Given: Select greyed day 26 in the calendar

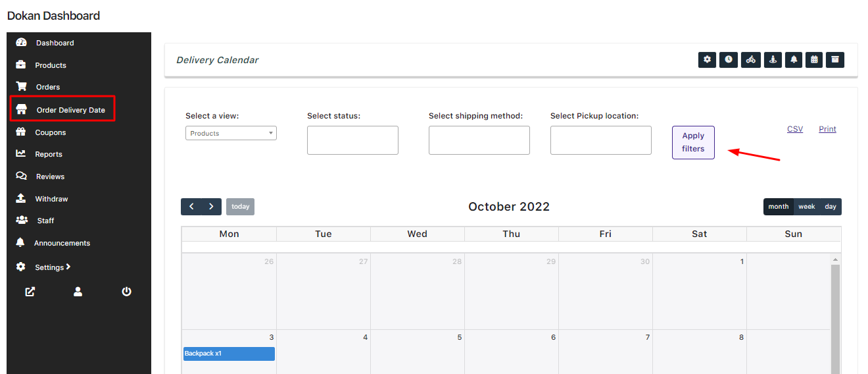Looking at the screenshot, I should pyautogui.click(x=269, y=261).
